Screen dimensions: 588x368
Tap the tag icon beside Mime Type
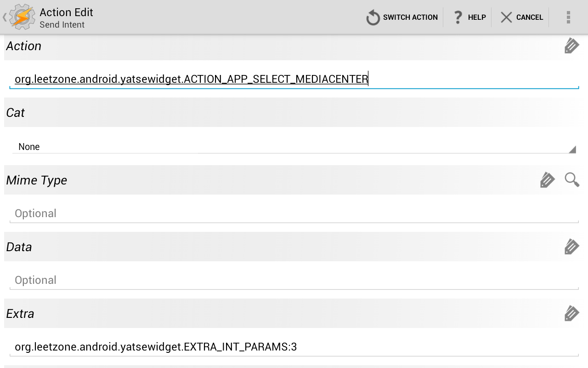point(547,180)
